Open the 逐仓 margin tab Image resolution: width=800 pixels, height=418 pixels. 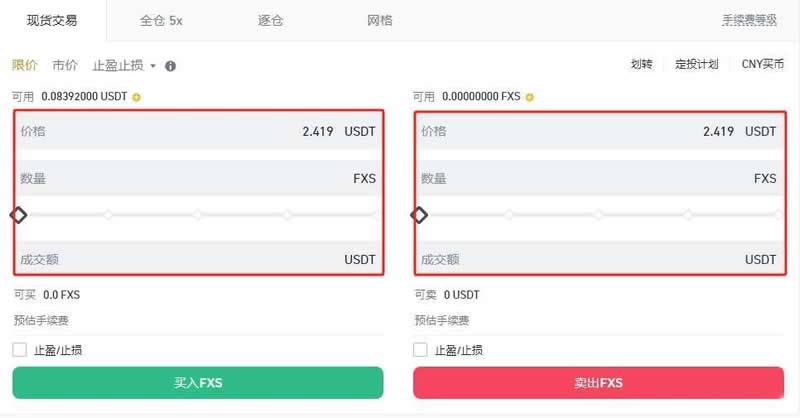271,20
